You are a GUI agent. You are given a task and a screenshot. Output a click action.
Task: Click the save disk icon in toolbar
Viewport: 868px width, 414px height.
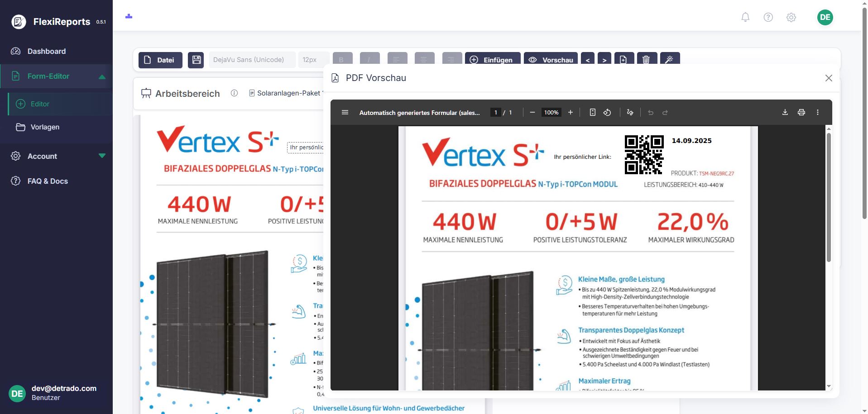tap(196, 60)
